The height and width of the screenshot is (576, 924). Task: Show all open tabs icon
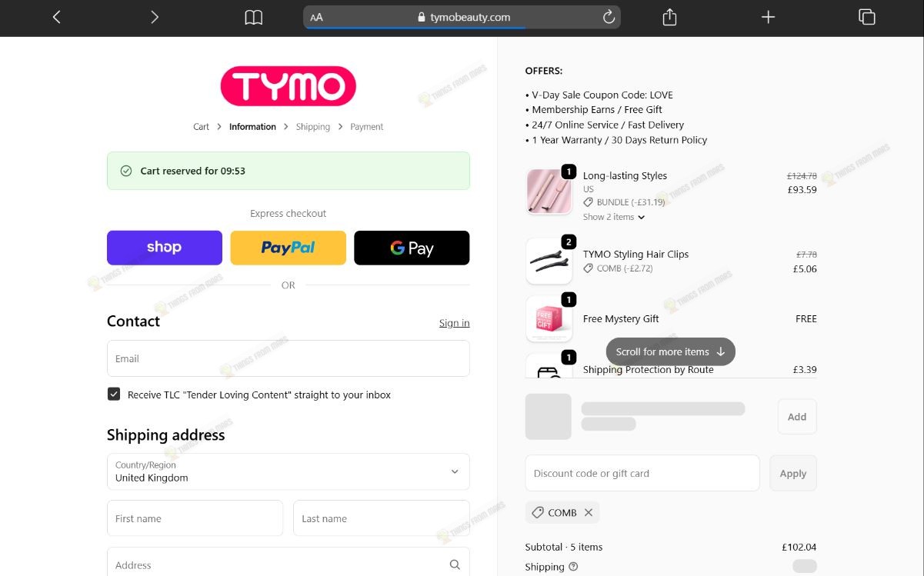[866, 17]
